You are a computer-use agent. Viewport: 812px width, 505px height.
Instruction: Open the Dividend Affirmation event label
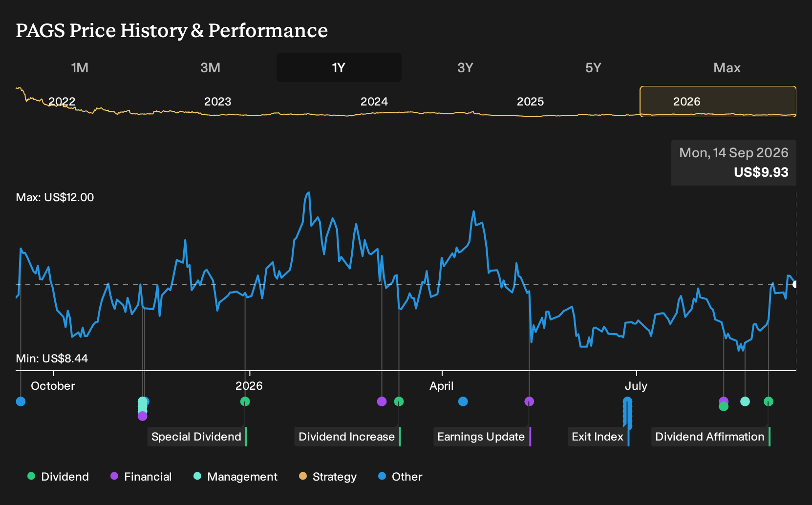click(710, 437)
